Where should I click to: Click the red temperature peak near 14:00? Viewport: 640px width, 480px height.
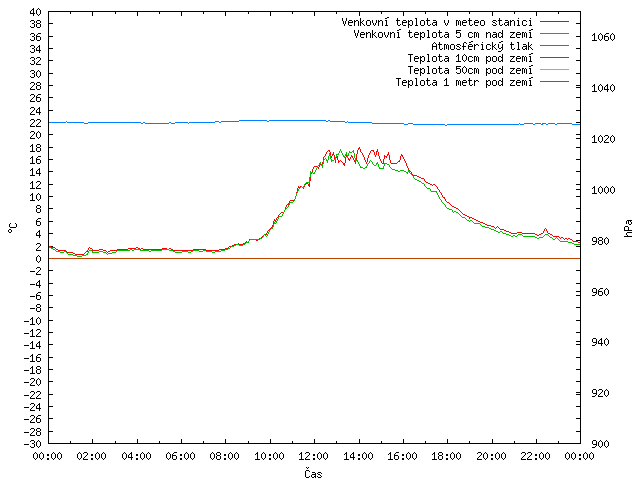[359, 148]
